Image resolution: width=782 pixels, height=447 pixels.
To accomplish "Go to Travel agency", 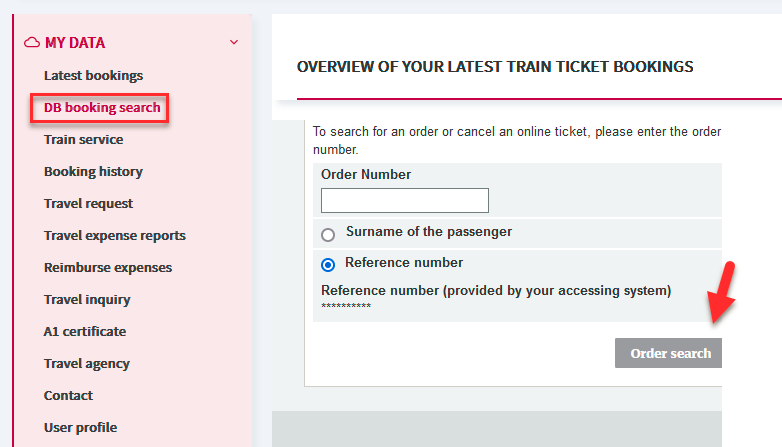I will pos(87,364).
